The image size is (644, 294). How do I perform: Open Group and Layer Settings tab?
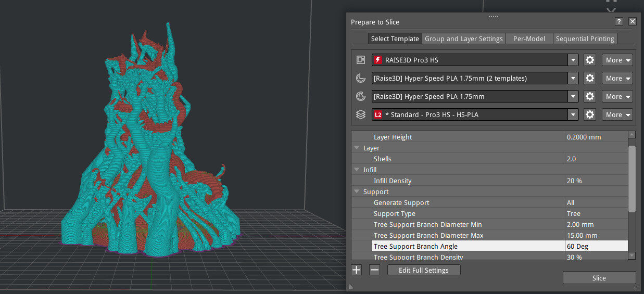click(x=463, y=39)
